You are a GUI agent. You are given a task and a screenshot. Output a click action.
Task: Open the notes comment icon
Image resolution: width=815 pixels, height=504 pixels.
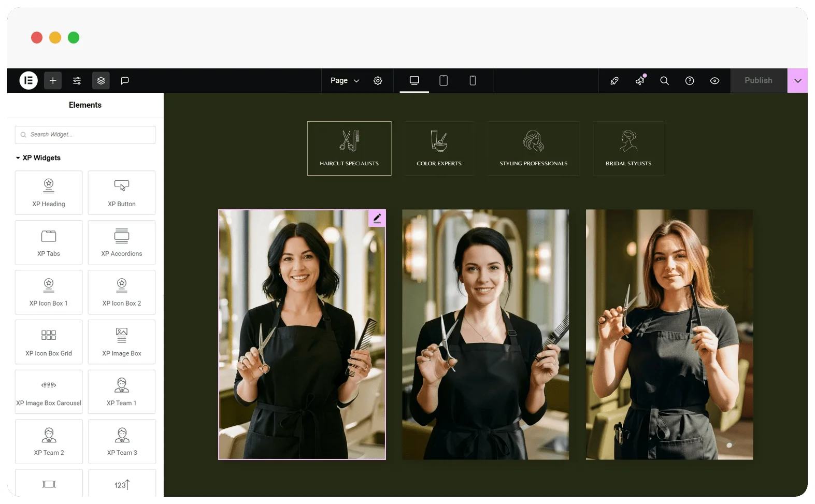(x=125, y=80)
